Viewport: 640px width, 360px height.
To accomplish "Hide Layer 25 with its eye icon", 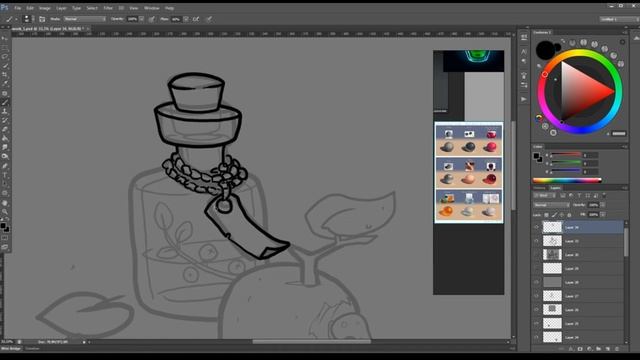I will tap(536, 324).
